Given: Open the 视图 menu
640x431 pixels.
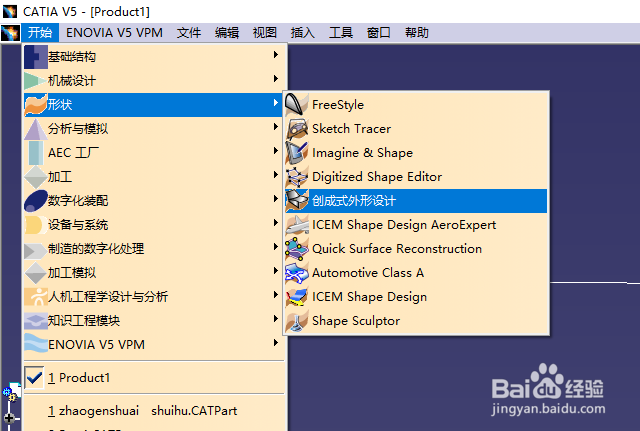Looking at the screenshot, I should (x=265, y=33).
